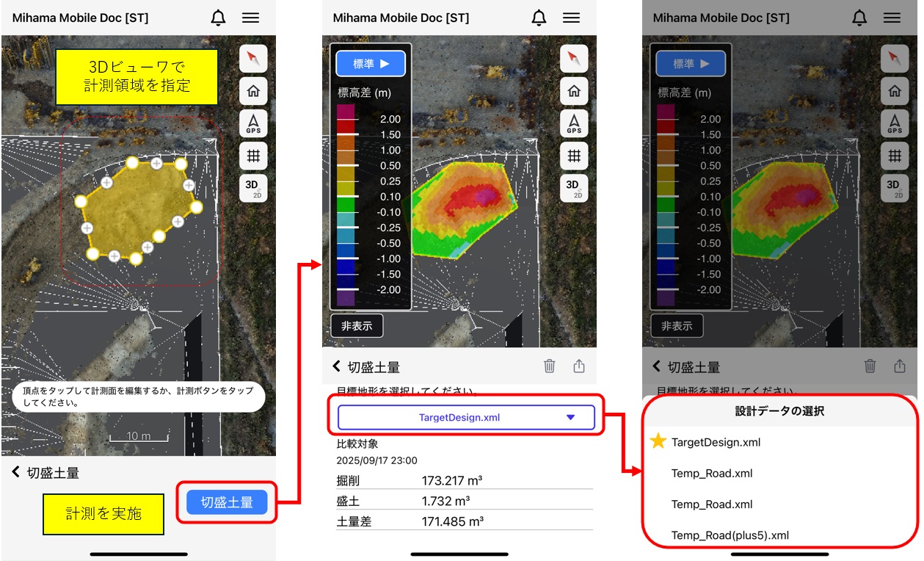This screenshot has height=561, width=924.
Task: Enable GPS location in the left screen
Action: coord(253,123)
